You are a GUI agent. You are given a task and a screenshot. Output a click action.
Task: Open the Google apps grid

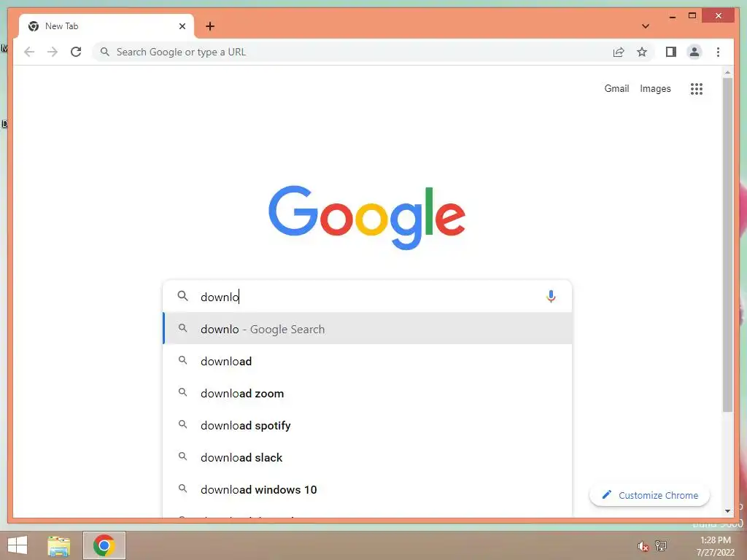697,88
